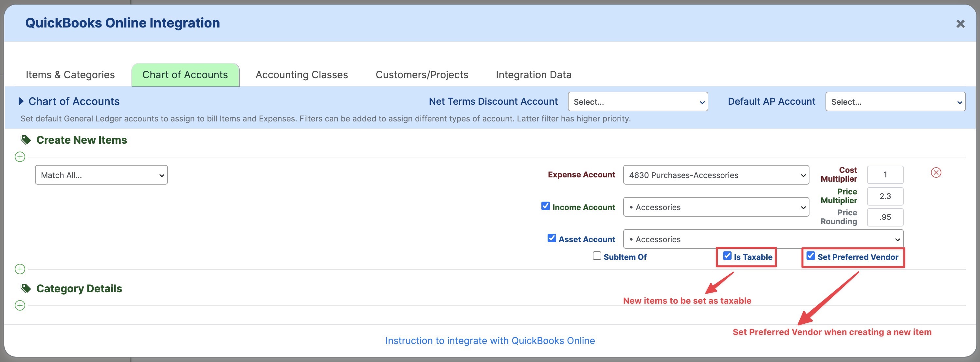Screen dimensions: 980x362
Task: Click the Chart of Accounts section heading
Action: pos(74,101)
